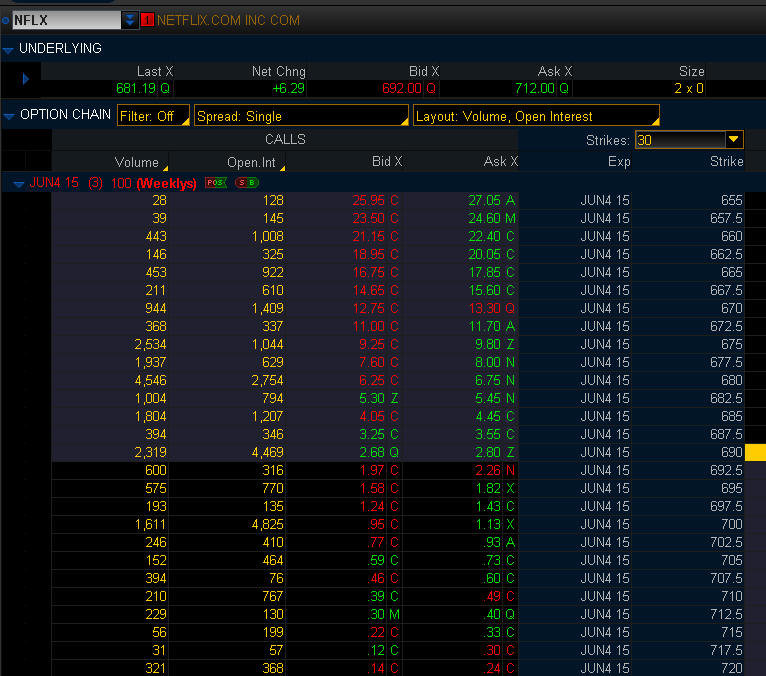This screenshot has width=766, height=676.
Task: Open the Filter: Off menu
Action: [x=153, y=116]
